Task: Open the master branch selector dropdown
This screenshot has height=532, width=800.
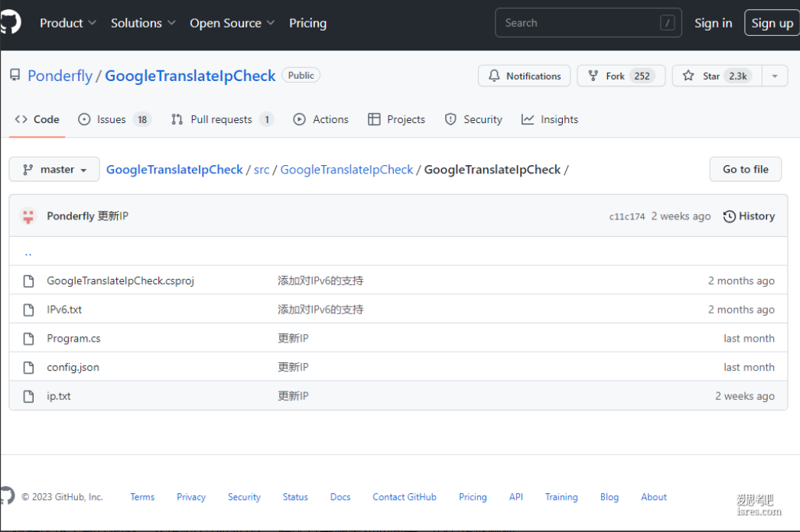Action: point(54,170)
